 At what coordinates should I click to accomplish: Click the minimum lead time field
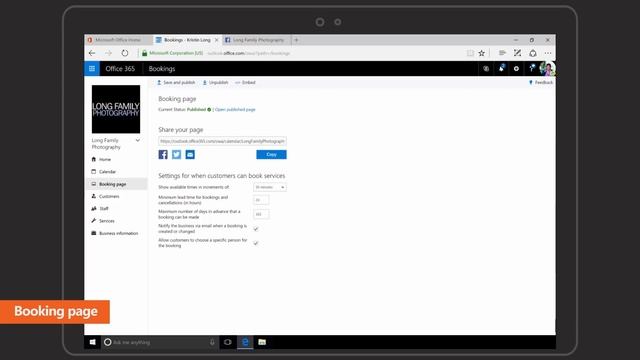261,200
